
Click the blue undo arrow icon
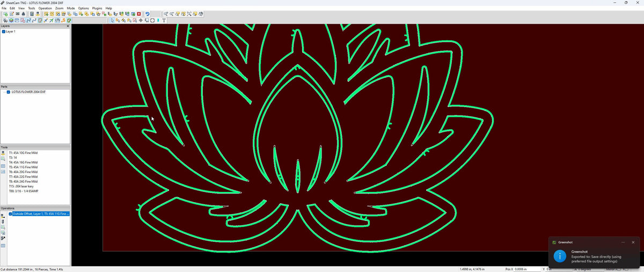point(148,13)
